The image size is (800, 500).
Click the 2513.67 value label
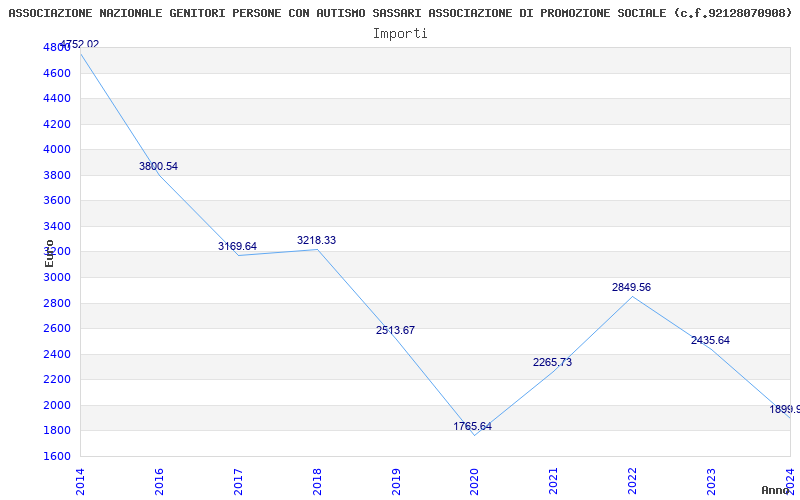[x=395, y=330]
